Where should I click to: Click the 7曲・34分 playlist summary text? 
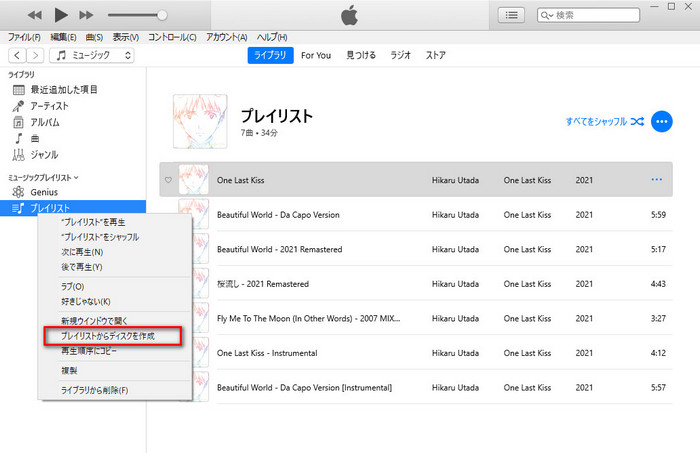pos(259,133)
